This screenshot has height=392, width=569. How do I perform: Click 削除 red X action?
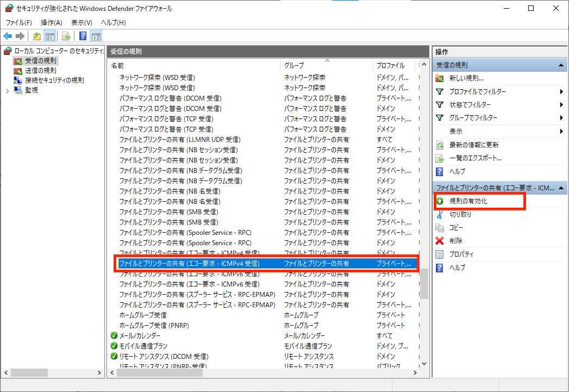(456, 241)
